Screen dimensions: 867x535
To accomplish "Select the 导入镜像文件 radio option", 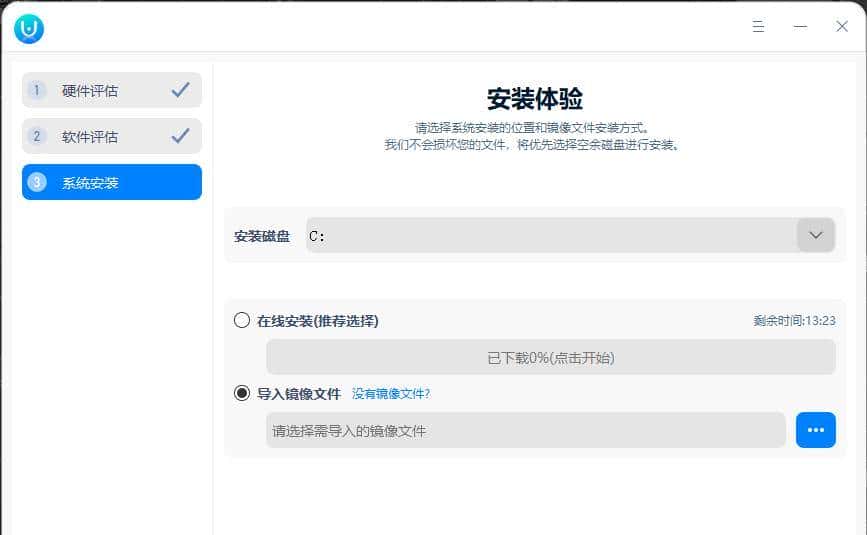I will [242, 393].
